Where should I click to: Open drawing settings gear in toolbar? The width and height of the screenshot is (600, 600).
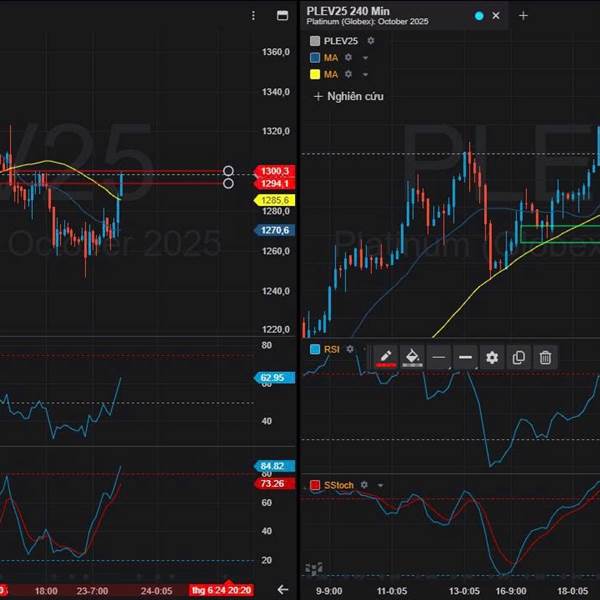coord(492,357)
